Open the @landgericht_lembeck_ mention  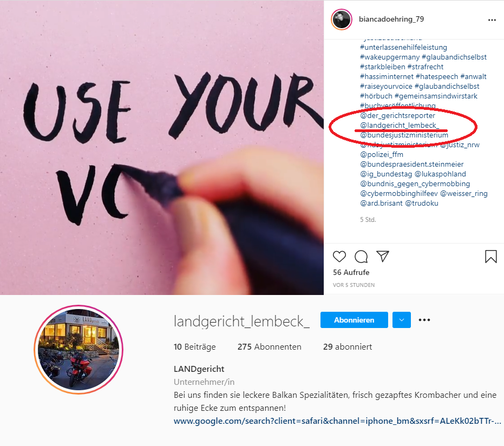400,125
